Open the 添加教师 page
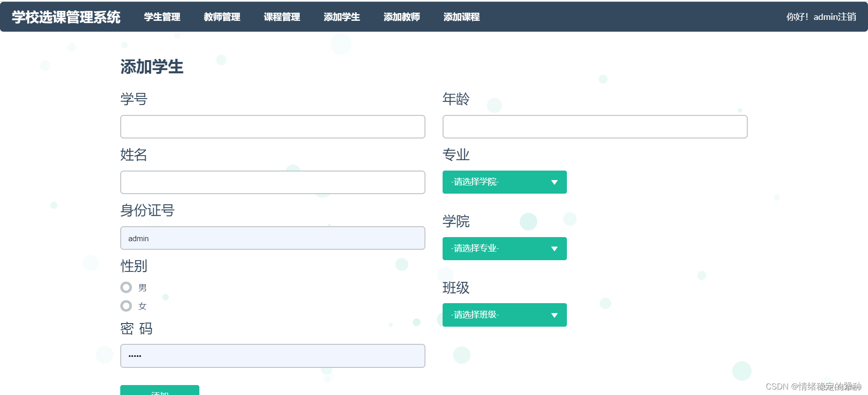Screen dimensions: 868x395 402,17
